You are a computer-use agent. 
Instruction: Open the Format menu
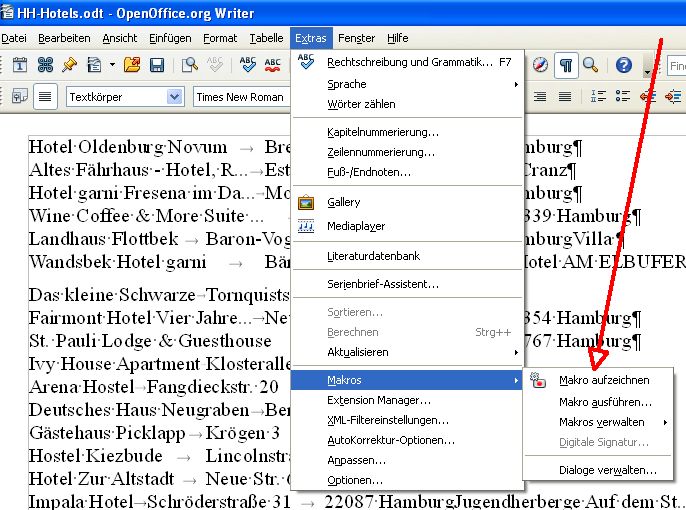tap(220, 38)
